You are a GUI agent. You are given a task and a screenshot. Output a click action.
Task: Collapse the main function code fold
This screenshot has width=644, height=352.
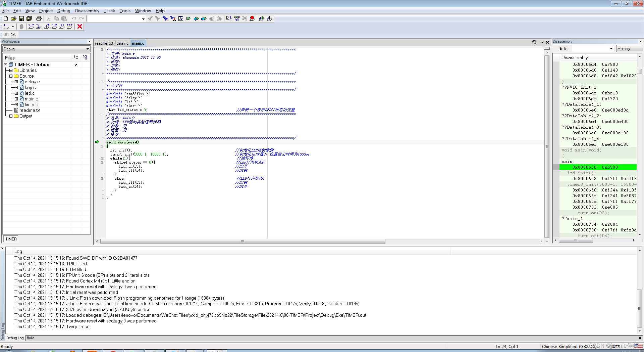[x=102, y=146]
